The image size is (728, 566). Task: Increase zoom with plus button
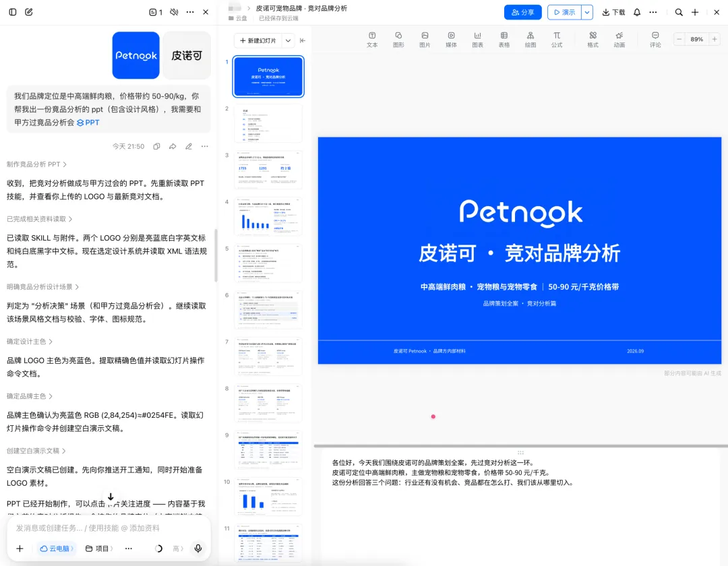[x=715, y=40]
